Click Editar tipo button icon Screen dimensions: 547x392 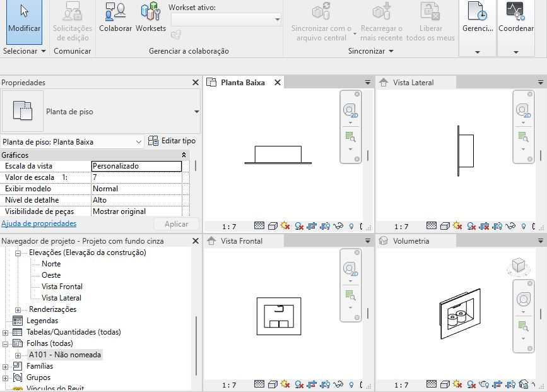click(153, 141)
